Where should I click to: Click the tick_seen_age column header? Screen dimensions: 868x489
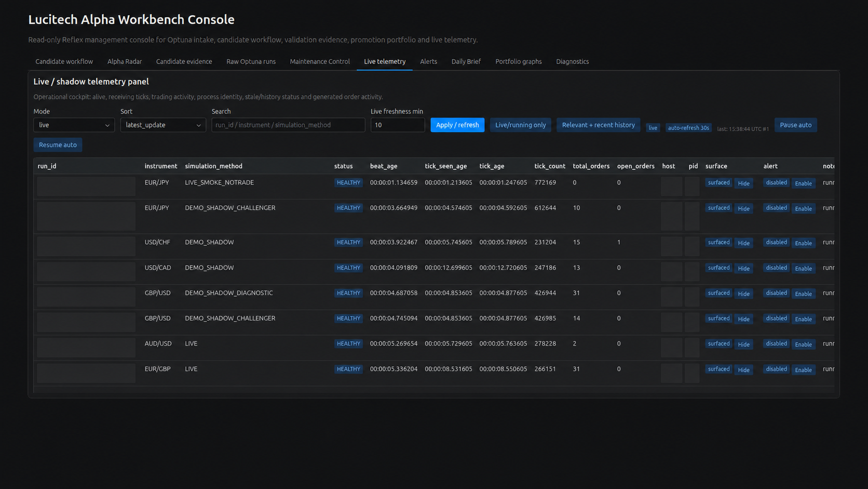pyautogui.click(x=445, y=166)
